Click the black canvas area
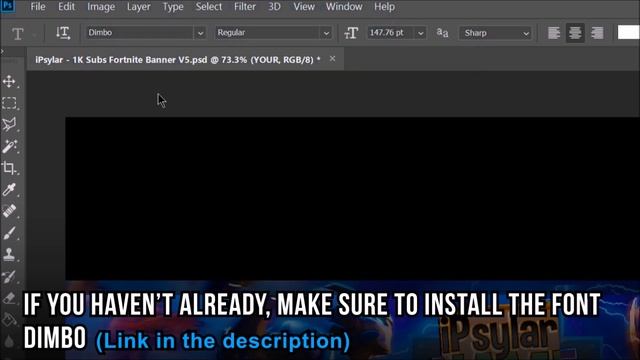 (353, 198)
